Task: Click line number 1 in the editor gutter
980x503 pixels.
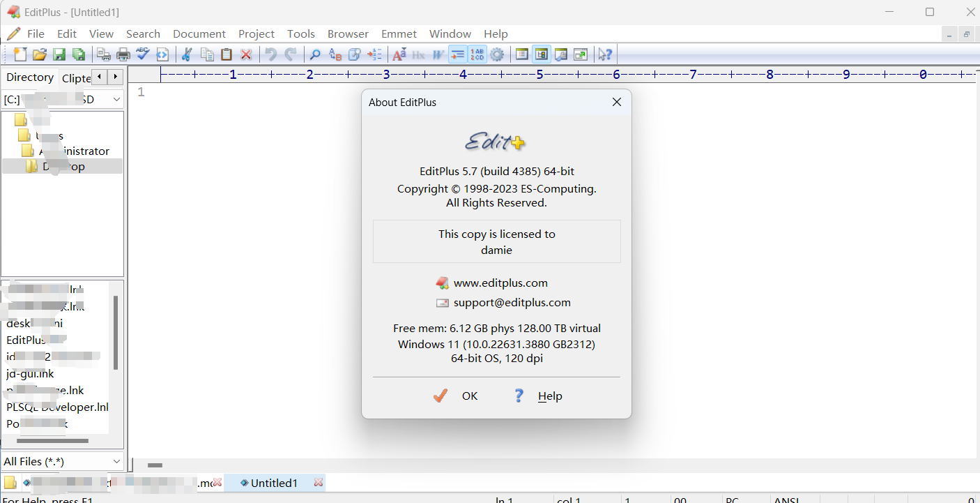Action: point(141,93)
